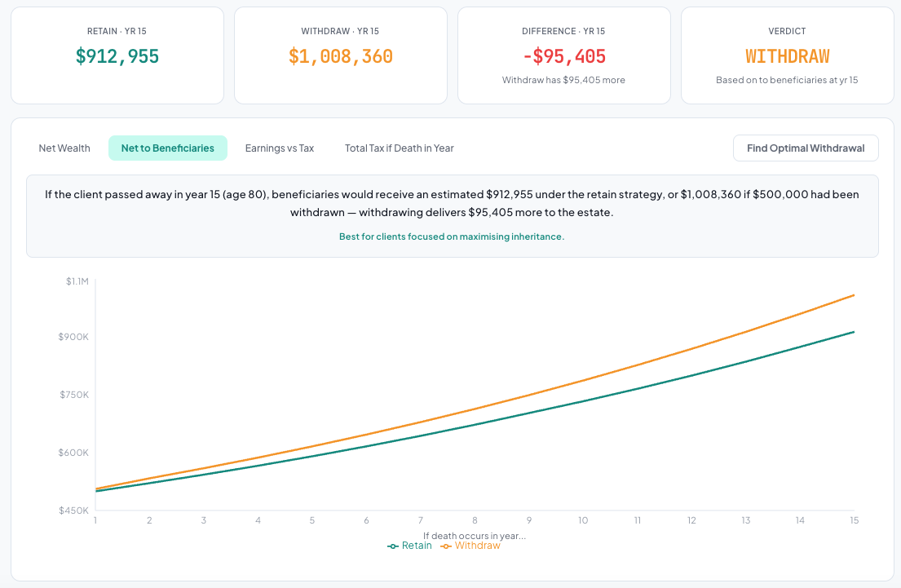The image size is (901, 588).
Task: Open the Earnings vs Tax tab
Action: [x=279, y=148]
